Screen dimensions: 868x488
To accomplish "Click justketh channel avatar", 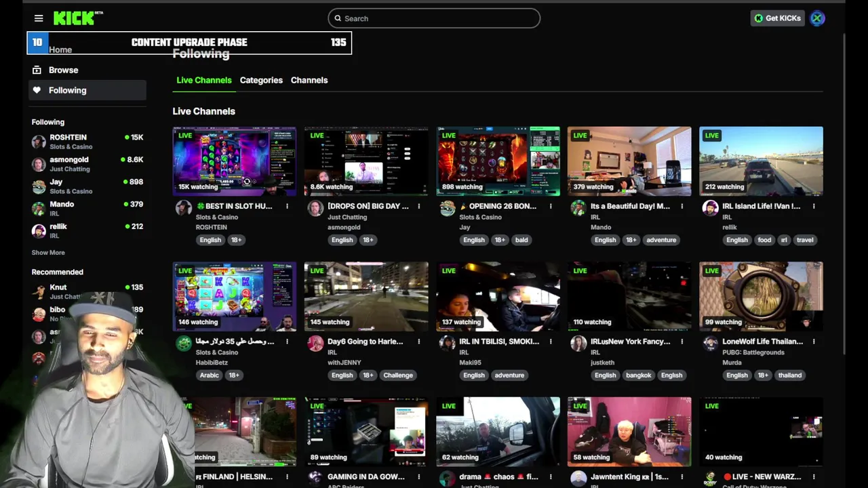I will click(x=578, y=344).
